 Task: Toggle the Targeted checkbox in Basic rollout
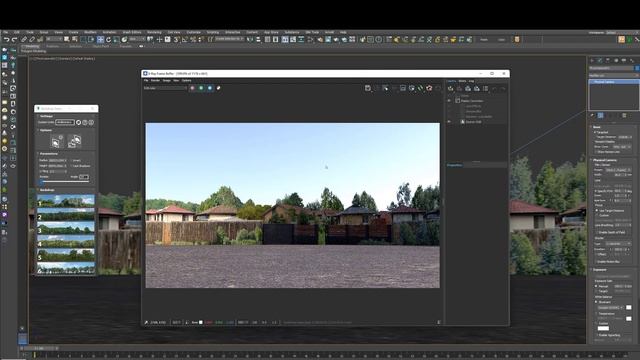tap(595, 132)
